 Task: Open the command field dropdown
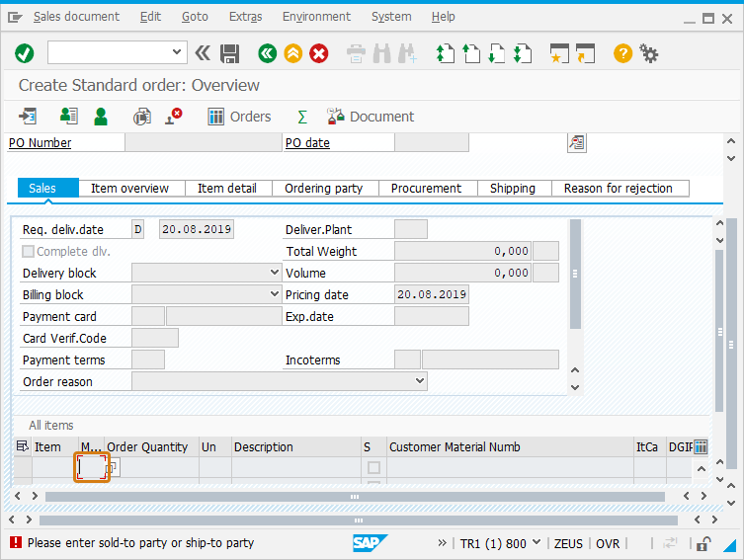coord(177,51)
